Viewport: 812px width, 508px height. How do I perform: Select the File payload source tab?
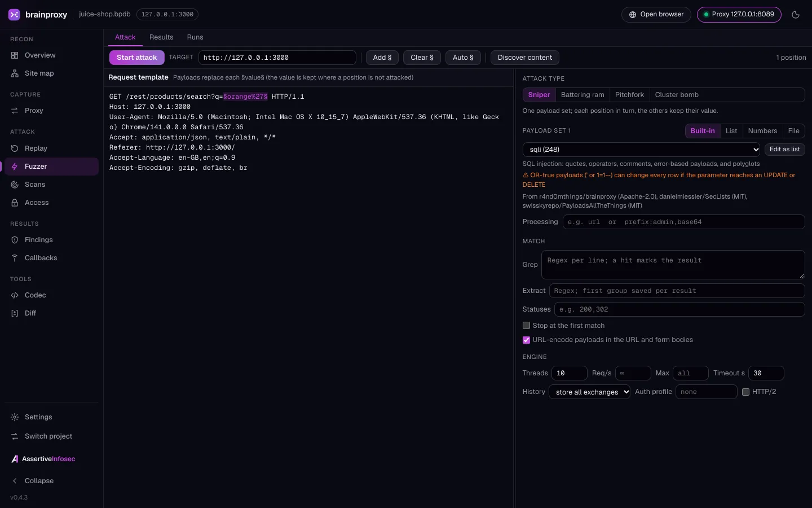[x=793, y=131]
